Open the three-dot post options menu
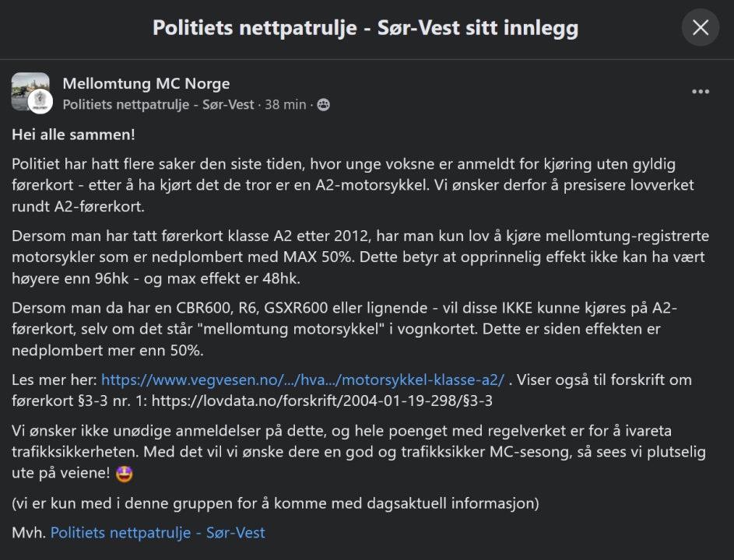Screen dimensions: 734x560 701,92
